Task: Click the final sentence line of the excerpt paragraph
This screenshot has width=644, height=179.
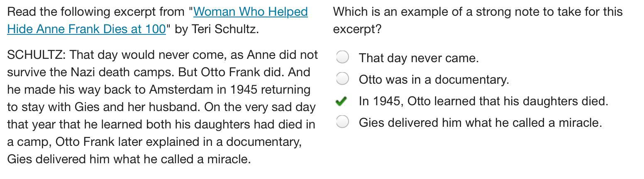Action: pos(129,159)
